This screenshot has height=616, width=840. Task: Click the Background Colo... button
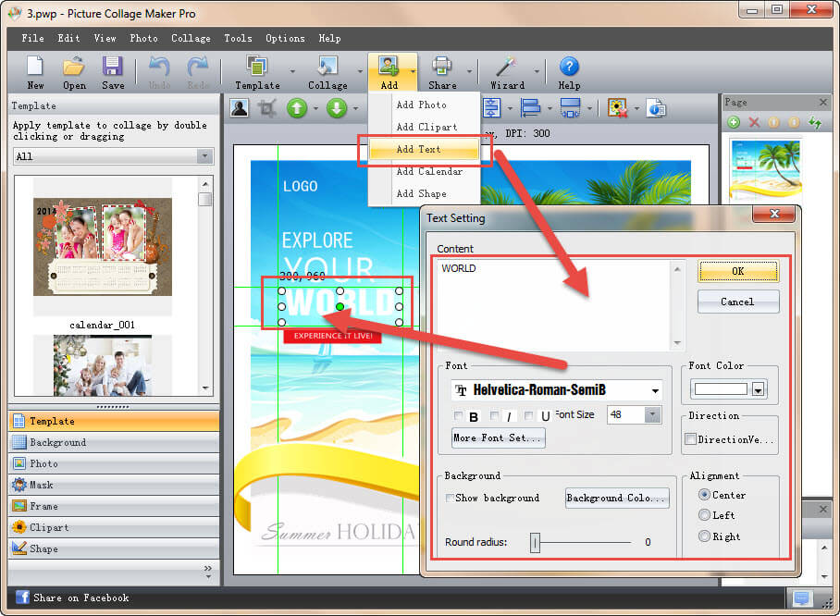pyautogui.click(x=617, y=499)
